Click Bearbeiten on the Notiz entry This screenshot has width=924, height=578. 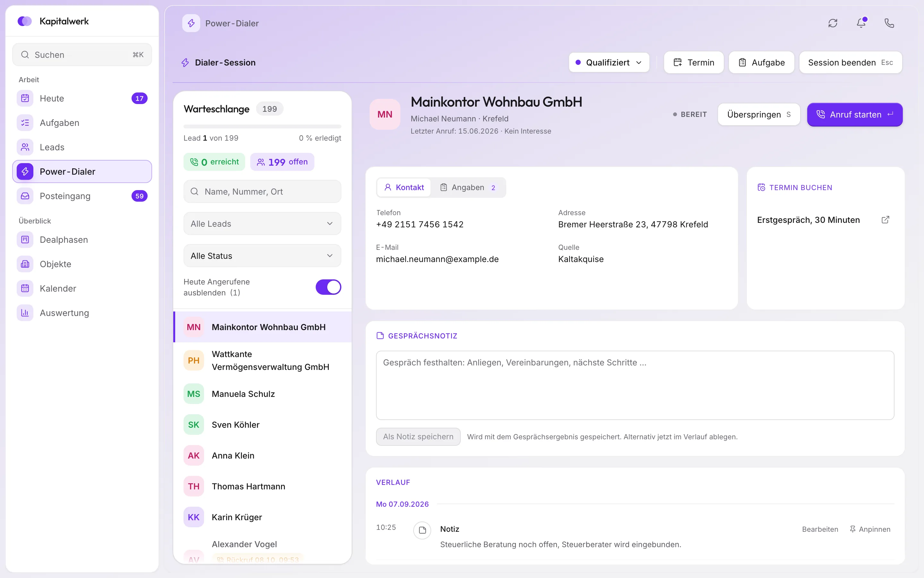pyautogui.click(x=820, y=529)
